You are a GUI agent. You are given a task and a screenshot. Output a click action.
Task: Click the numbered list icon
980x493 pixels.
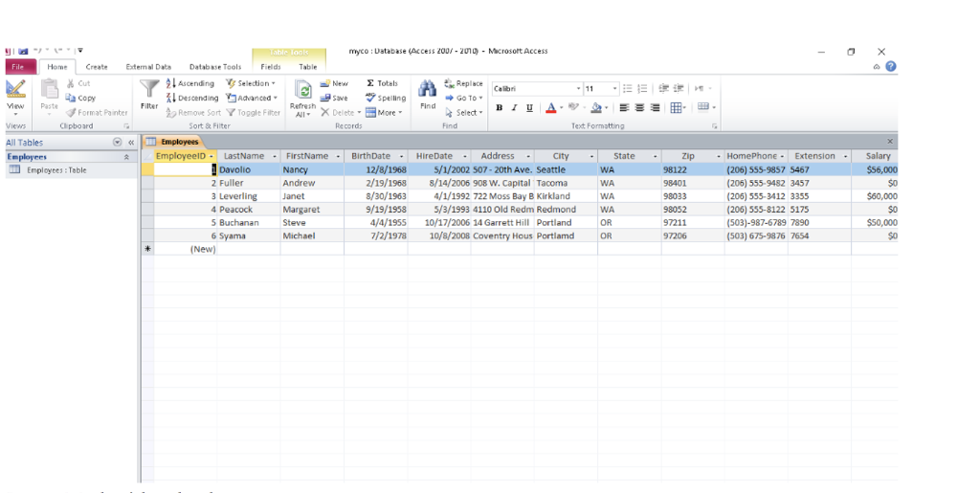(642, 89)
